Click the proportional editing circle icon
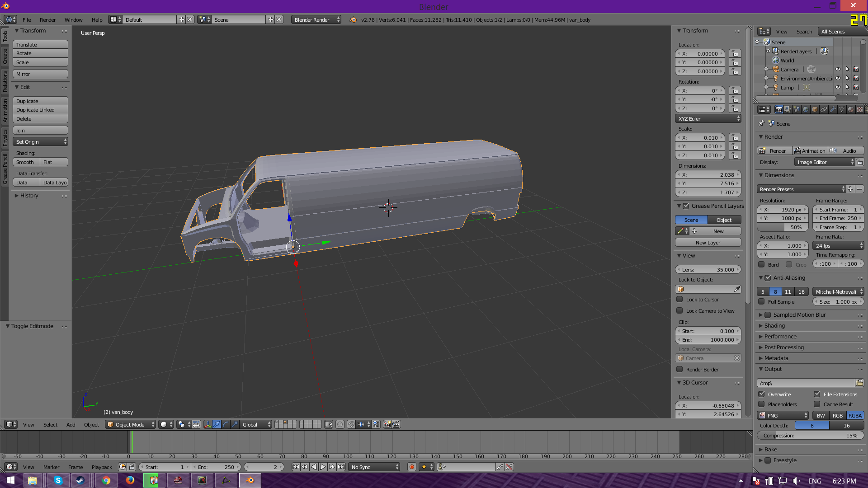 (x=340, y=424)
